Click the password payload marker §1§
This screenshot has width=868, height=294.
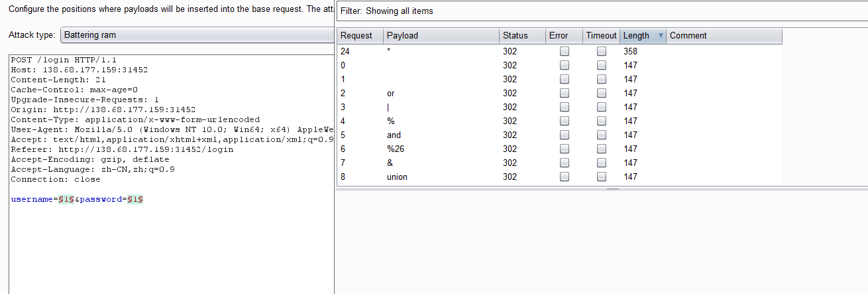[x=136, y=199]
